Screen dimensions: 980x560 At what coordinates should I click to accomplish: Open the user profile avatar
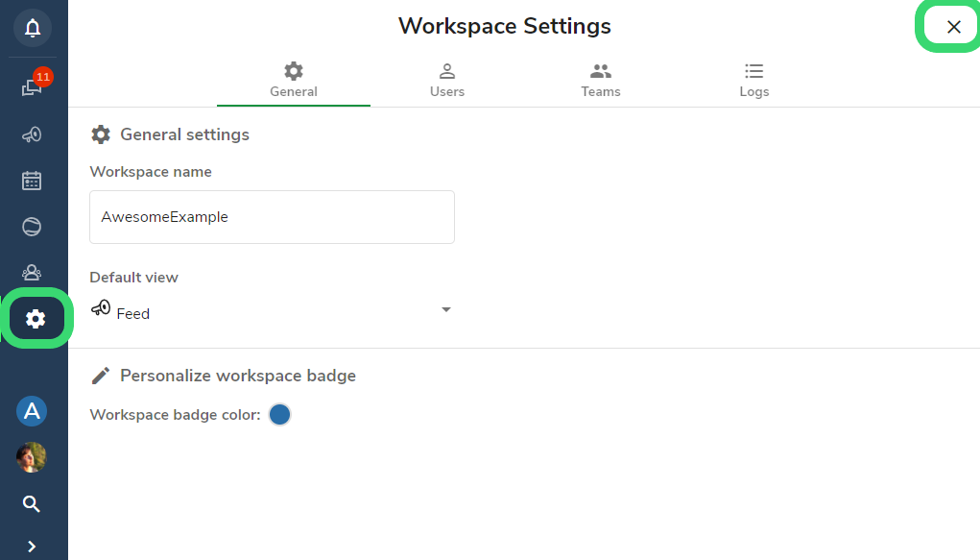(32, 457)
